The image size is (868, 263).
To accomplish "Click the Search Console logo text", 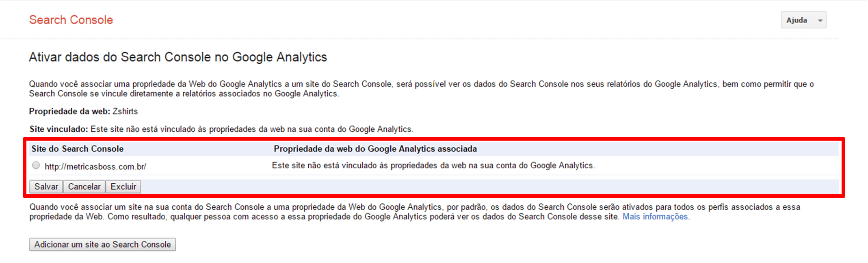I will click(x=71, y=20).
